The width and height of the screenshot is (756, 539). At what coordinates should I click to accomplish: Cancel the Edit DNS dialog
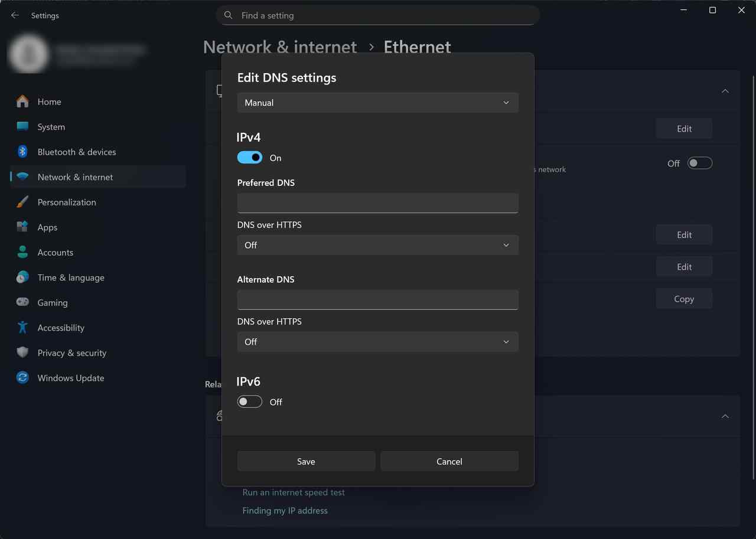coord(449,461)
